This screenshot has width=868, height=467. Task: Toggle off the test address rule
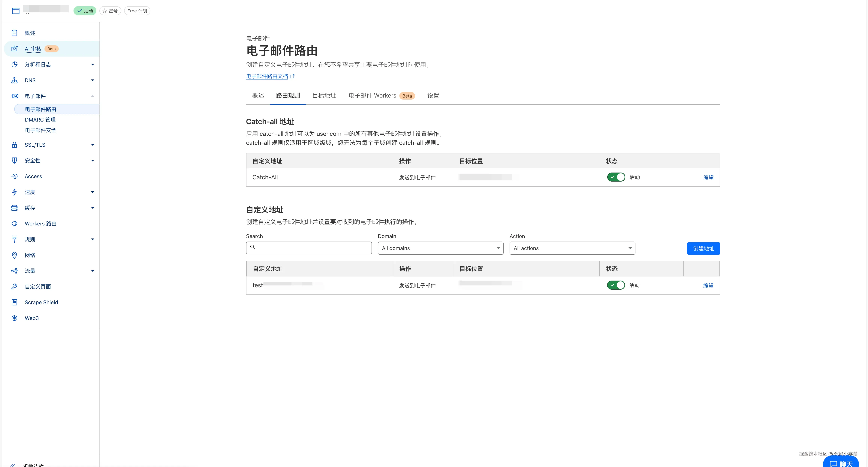616,285
